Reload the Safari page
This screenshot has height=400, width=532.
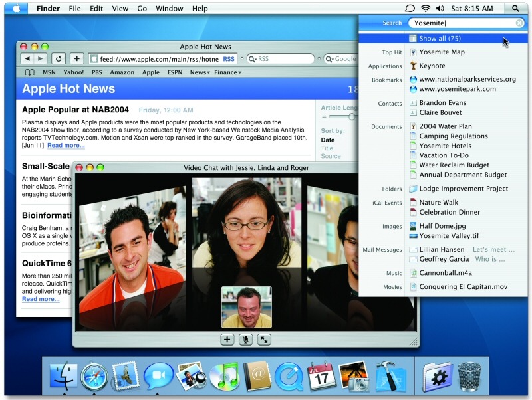(x=59, y=58)
